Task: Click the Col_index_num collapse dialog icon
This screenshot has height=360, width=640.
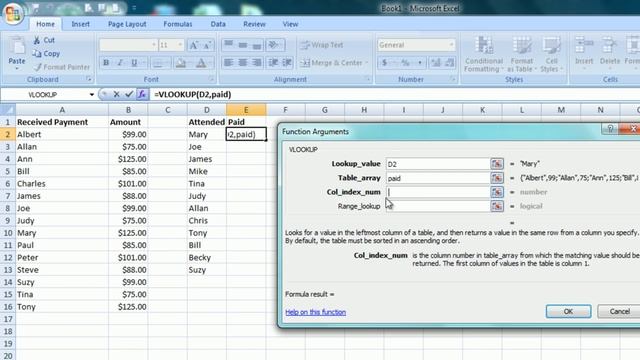Action: click(497, 192)
